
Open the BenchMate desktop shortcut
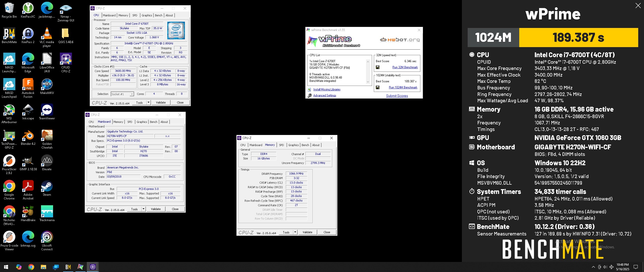(x=9, y=36)
